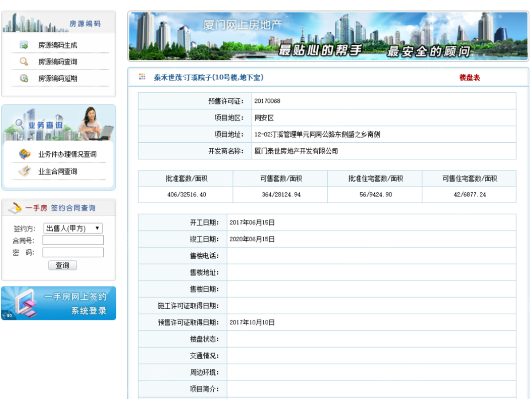Image resolution: width=532 pixels, height=399 pixels.
Task: Click the 房源编码生成 icon
Action: pyautogui.click(x=24, y=45)
